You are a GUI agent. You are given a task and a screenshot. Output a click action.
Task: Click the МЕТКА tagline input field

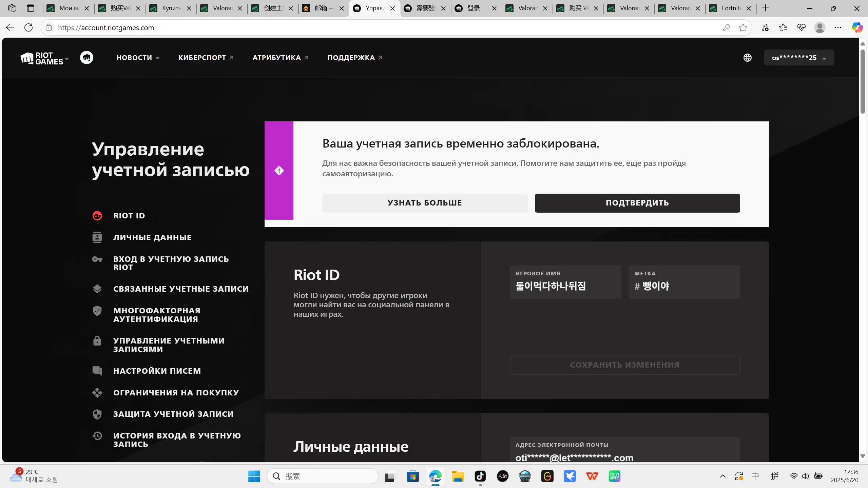pos(684,282)
